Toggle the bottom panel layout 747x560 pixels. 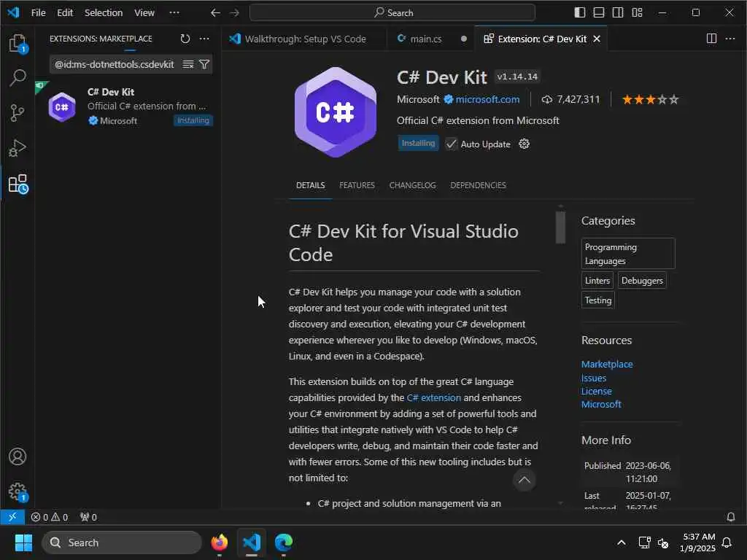tap(599, 13)
